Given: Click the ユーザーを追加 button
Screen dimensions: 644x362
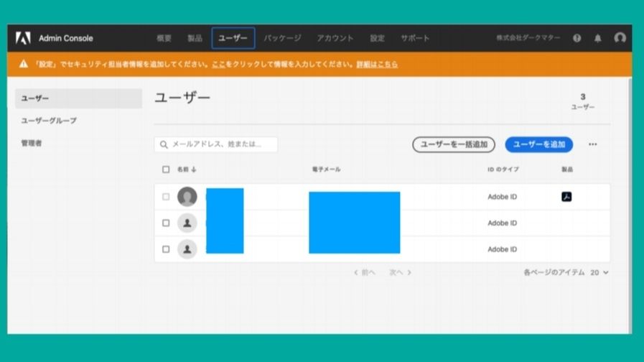Looking at the screenshot, I should coord(538,144).
